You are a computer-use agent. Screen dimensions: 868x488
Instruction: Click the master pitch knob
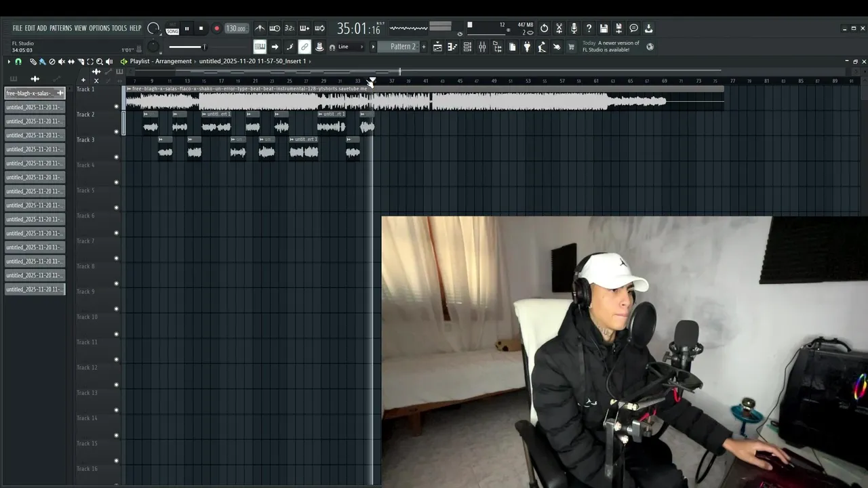pos(154,47)
